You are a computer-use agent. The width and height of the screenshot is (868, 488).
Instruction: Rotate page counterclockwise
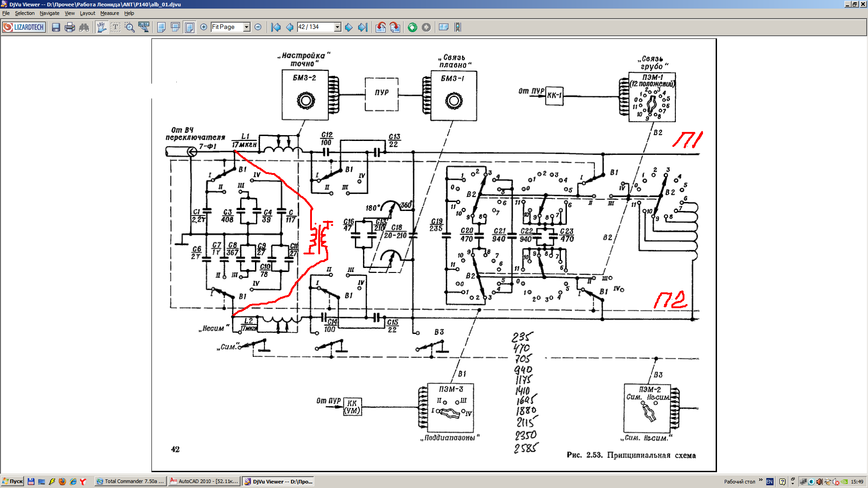[x=381, y=27]
